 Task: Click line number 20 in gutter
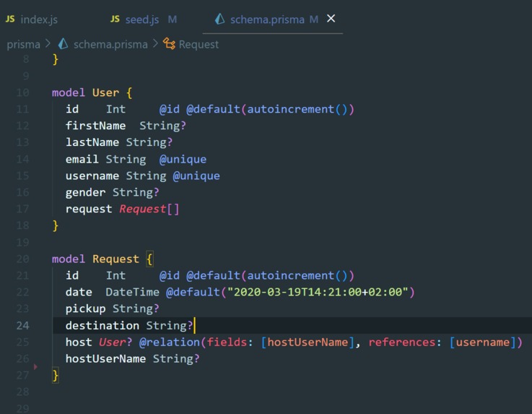click(22, 259)
